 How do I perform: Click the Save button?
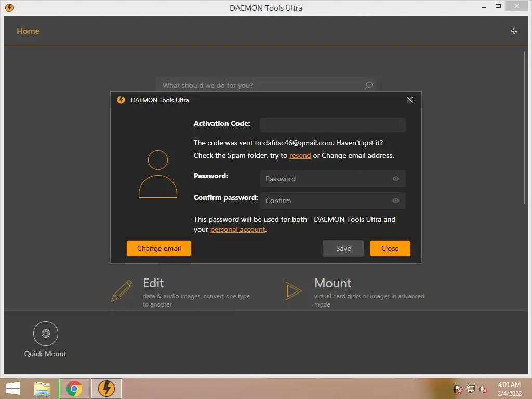[x=343, y=248]
